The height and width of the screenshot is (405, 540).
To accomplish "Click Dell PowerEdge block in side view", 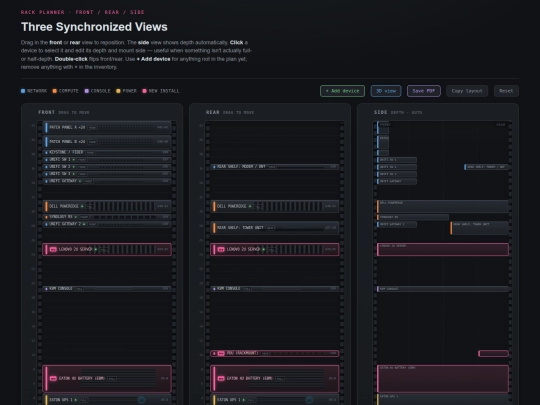I will (443, 206).
